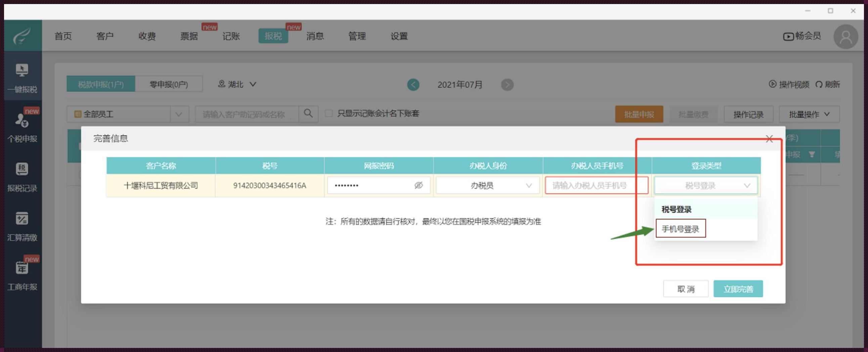Click tax number 91420300343465416A
868x352 pixels.
[x=269, y=185]
